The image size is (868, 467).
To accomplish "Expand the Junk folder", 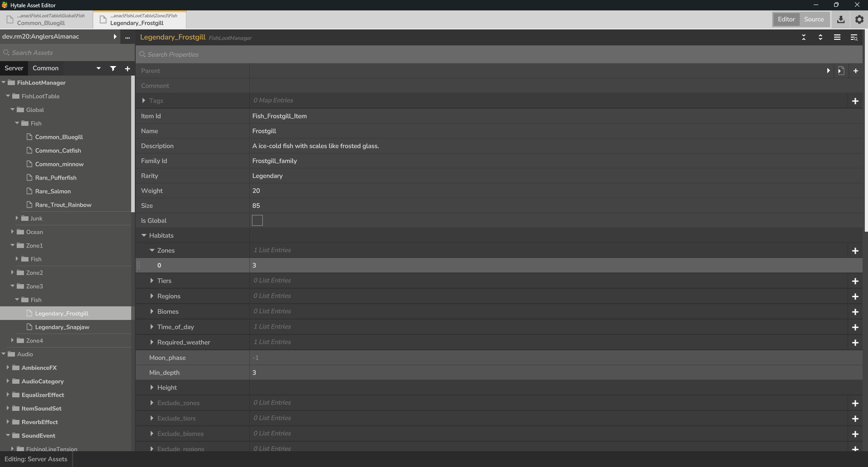I will 17,219.
